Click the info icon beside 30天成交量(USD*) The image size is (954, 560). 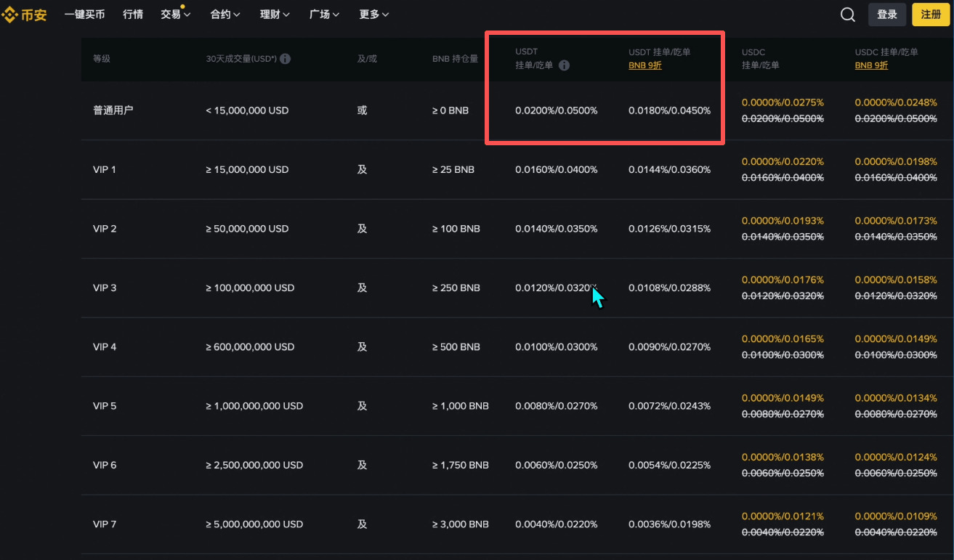pos(285,59)
